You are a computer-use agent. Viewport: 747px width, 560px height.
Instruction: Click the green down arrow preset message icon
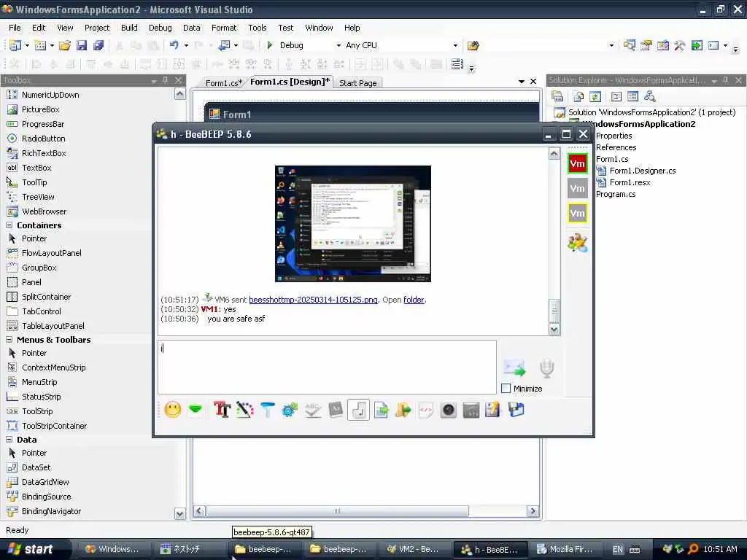point(196,410)
